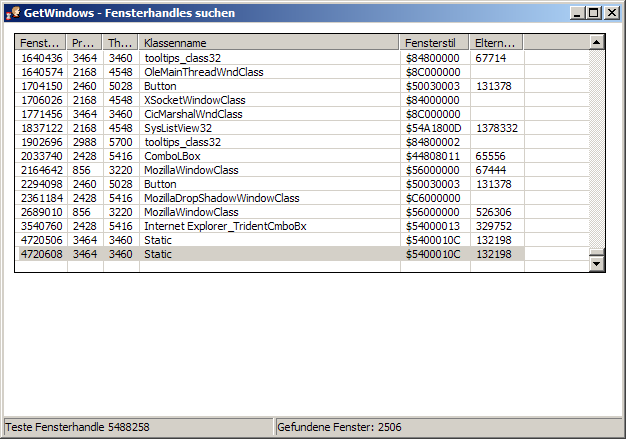This screenshot has height=439, width=626.
Task: Click the Th... column header
Action: click(121, 43)
